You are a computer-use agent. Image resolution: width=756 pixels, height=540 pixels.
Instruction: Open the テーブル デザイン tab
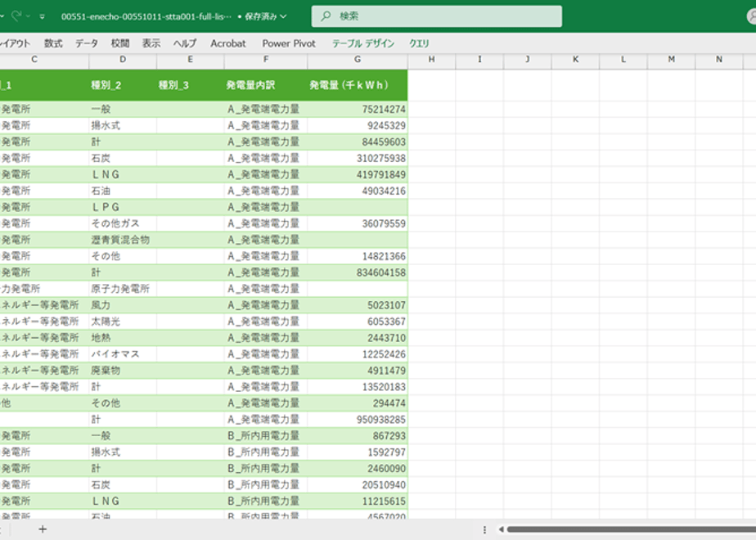pyautogui.click(x=363, y=43)
